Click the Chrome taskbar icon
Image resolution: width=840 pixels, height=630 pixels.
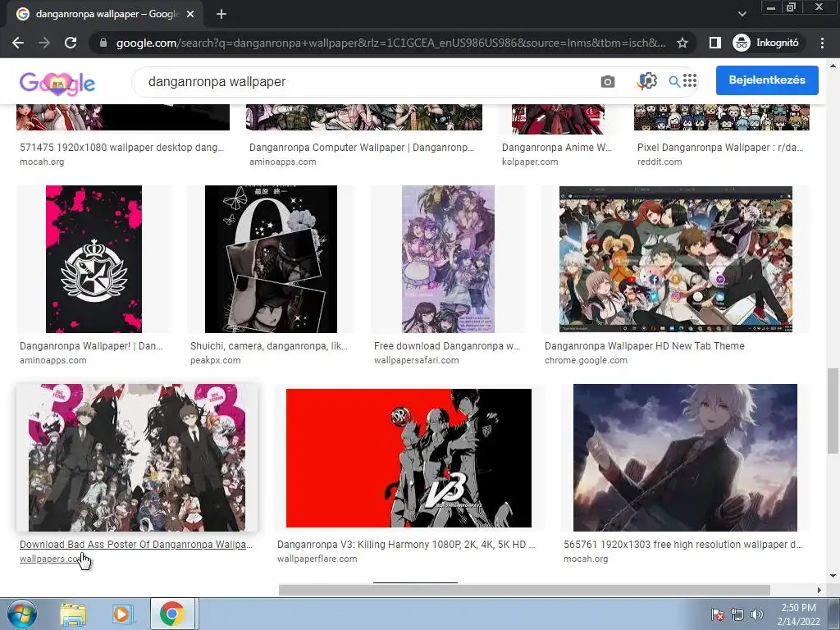pyautogui.click(x=171, y=614)
